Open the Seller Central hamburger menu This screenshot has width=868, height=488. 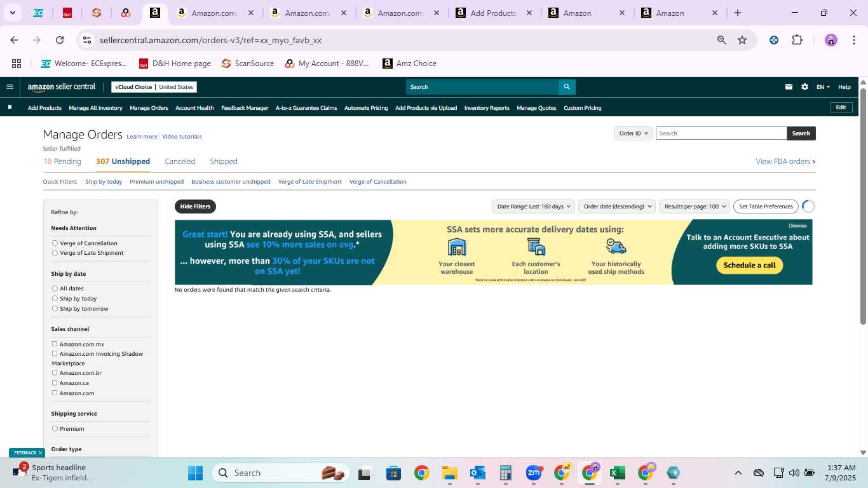click(x=10, y=87)
